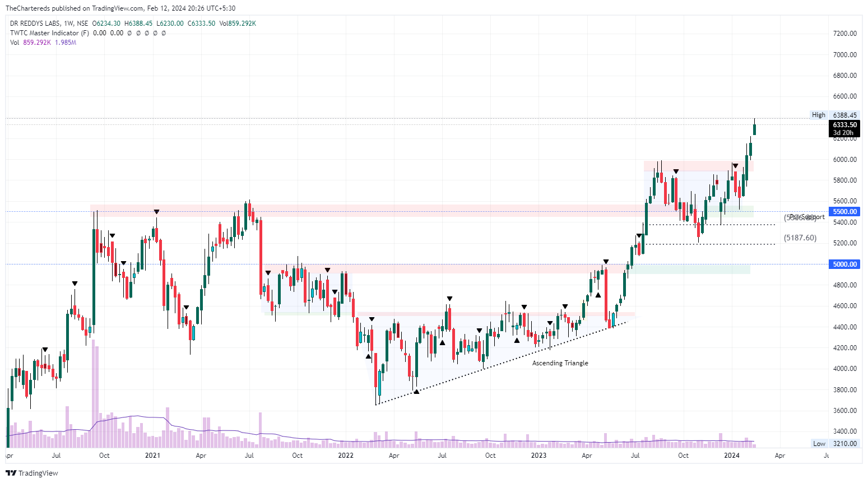This screenshot has width=868, height=483.
Task: Select the TWTC Master Indicator (F) legend
Action: (49, 33)
